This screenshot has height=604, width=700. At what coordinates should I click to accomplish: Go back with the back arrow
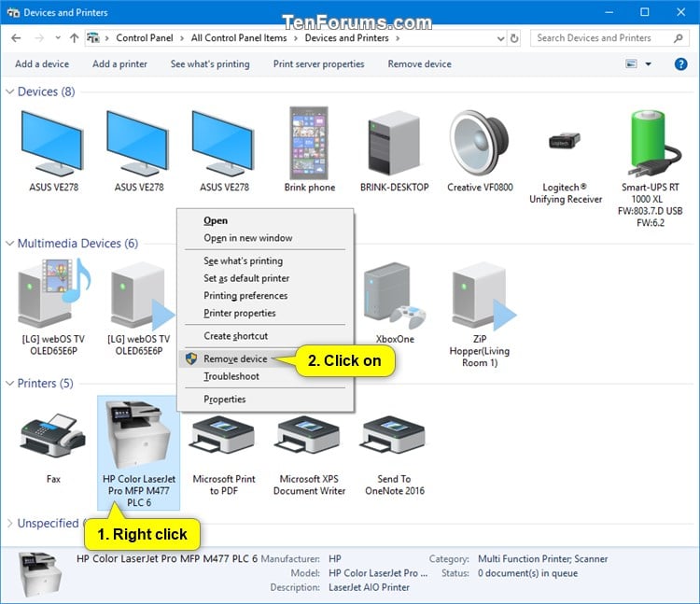tap(16, 38)
